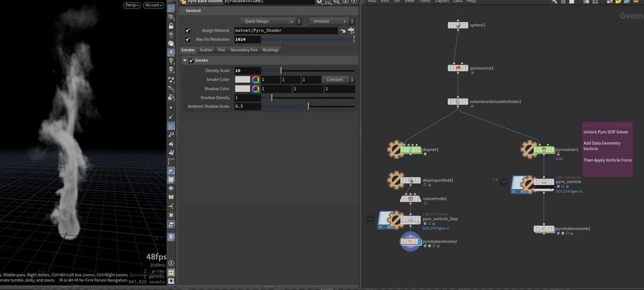The width and height of the screenshot is (644, 290).
Task: Select the pyrobakevolume1 node
Action: click(544, 229)
